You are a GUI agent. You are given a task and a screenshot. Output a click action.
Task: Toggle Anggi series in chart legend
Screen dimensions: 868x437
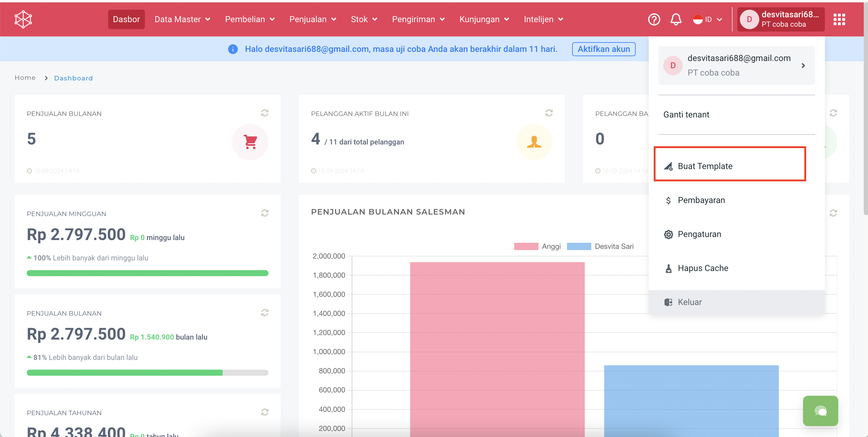537,246
